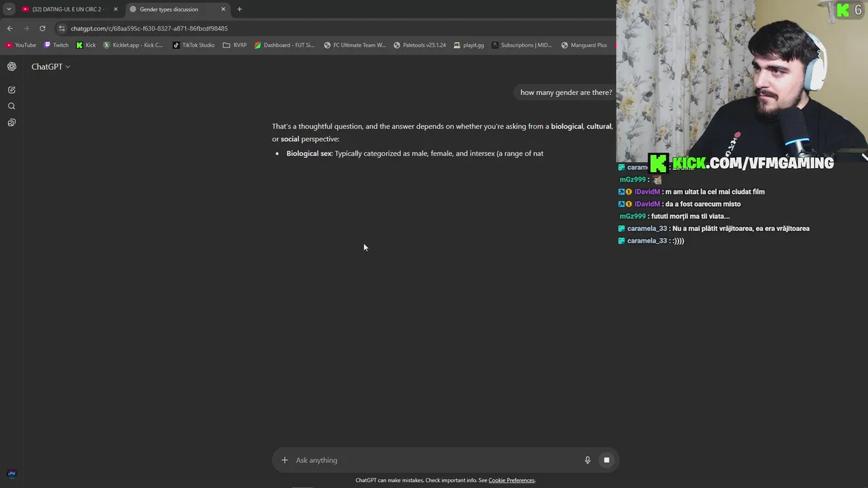Click chat message 'da a fost oarecum misto'
This screenshot has width=868, height=488.
click(703, 204)
